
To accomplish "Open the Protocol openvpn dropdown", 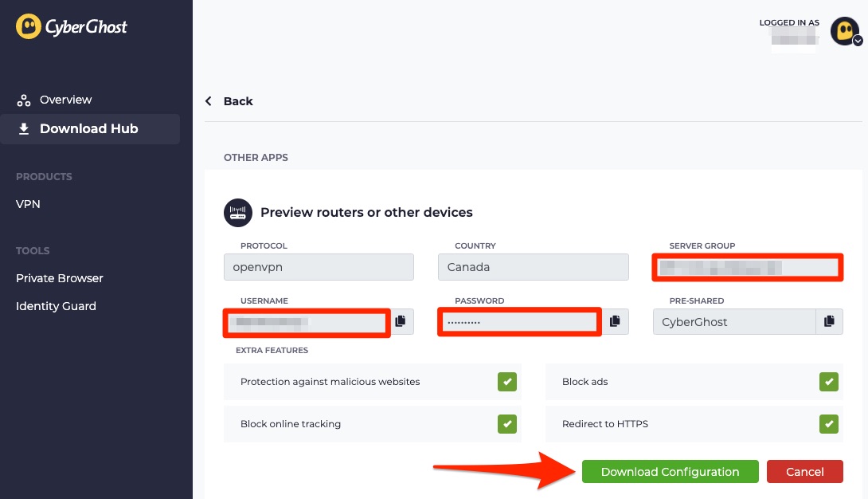I will click(319, 267).
